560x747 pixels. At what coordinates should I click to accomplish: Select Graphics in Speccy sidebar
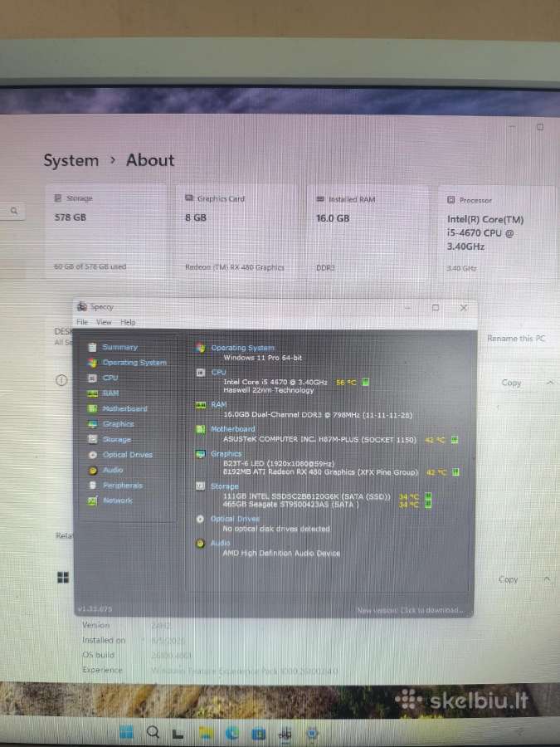(x=118, y=424)
